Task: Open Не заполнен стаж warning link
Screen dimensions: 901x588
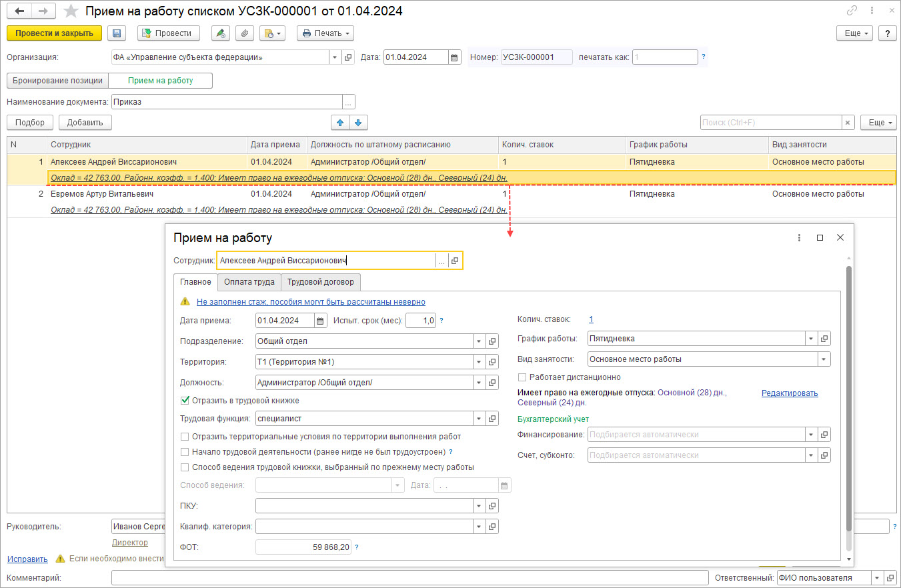Action: pyautogui.click(x=311, y=302)
